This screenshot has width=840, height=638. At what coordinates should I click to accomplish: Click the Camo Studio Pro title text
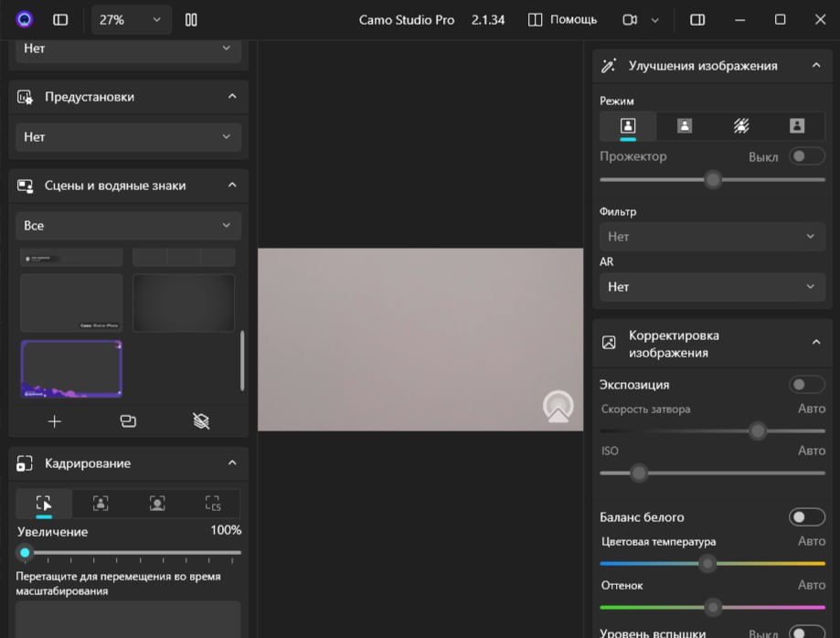[x=407, y=20]
